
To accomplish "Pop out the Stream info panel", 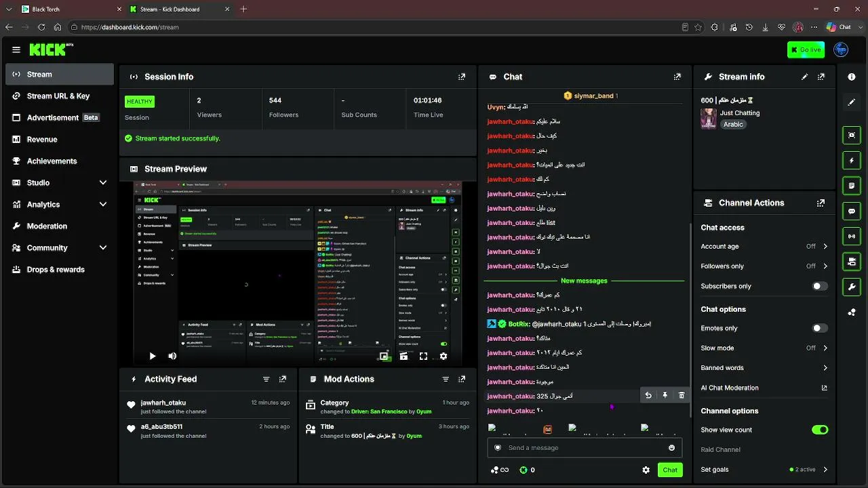I will 821,77.
